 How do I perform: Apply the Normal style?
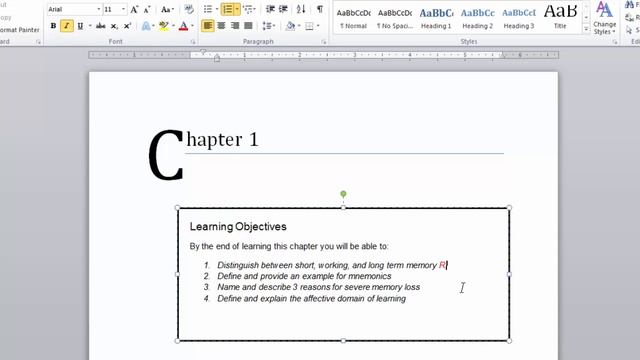point(353,18)
